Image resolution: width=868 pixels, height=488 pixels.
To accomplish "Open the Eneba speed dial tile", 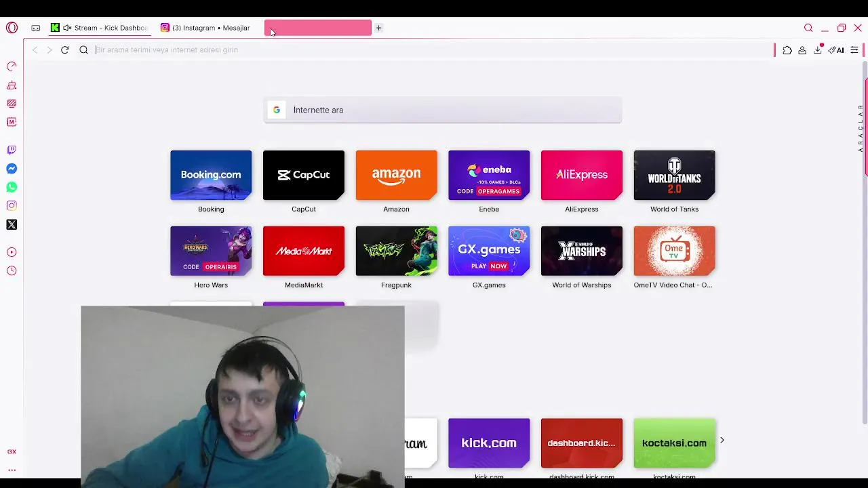I will click(x=489, y=175).
